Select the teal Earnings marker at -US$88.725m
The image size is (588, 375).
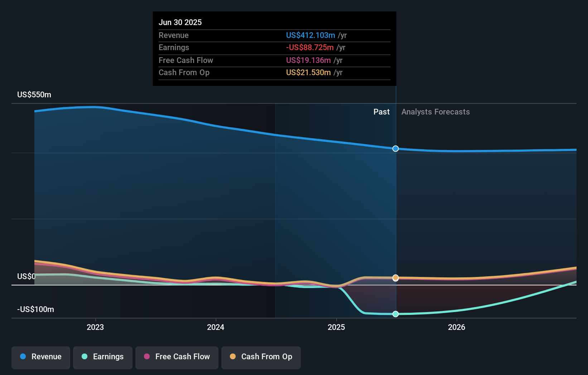[x=395, y=314]
